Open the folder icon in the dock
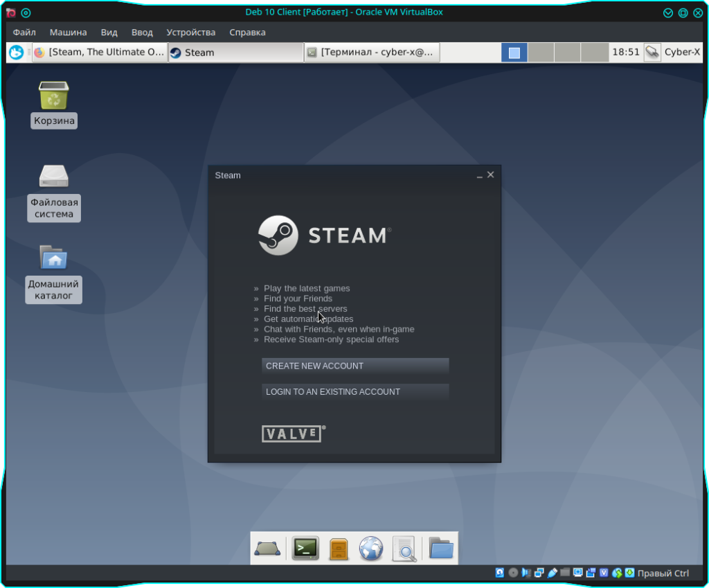The width and height of the screenshot is (709, 588). (441, 549)
